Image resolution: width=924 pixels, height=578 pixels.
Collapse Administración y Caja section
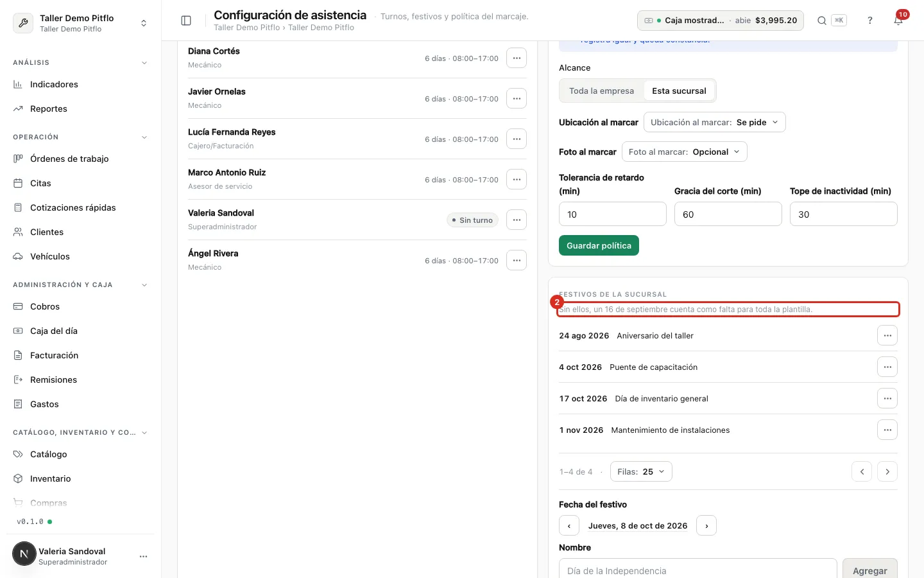144,285
